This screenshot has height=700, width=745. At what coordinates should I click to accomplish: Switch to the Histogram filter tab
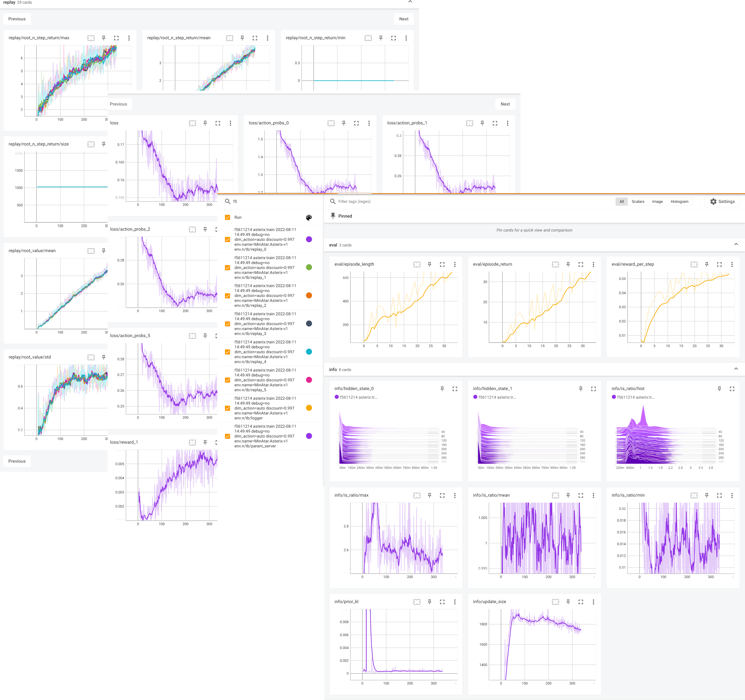(x=679, y=201)
